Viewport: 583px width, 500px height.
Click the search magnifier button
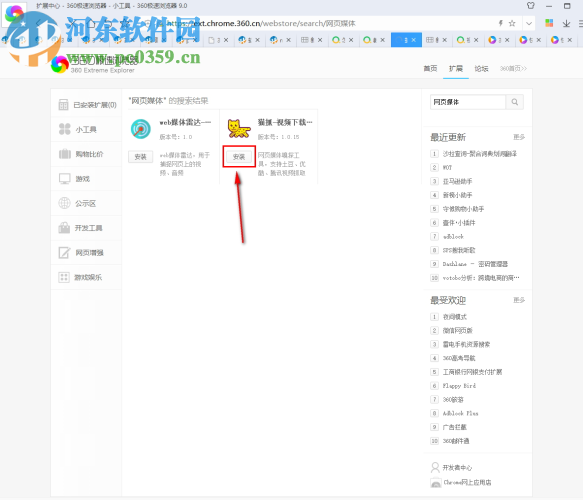[515, 102]
